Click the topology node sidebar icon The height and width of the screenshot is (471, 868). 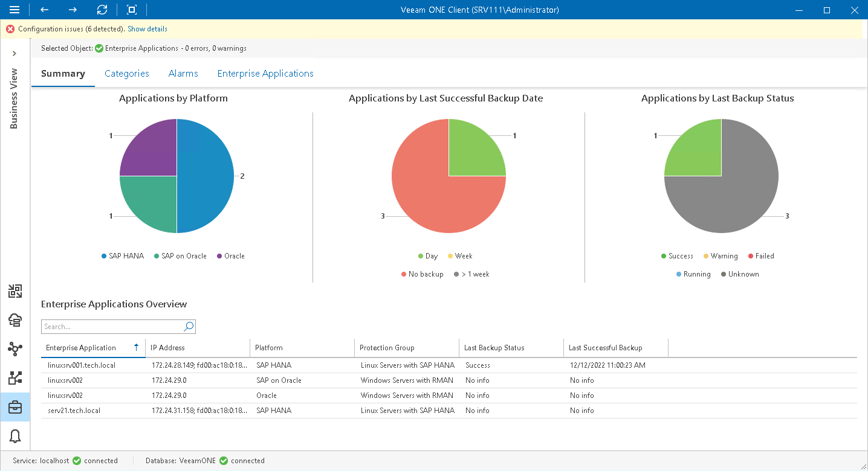pos(15,349)
